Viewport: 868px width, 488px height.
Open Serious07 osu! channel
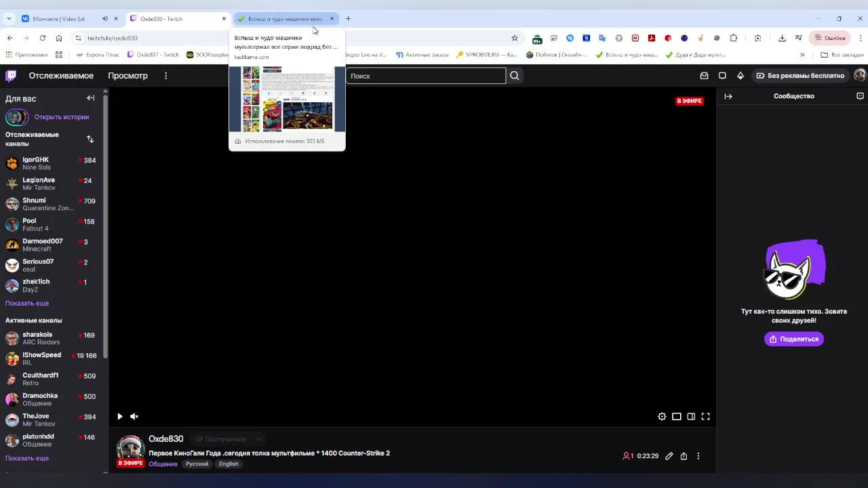coord(51,265)
